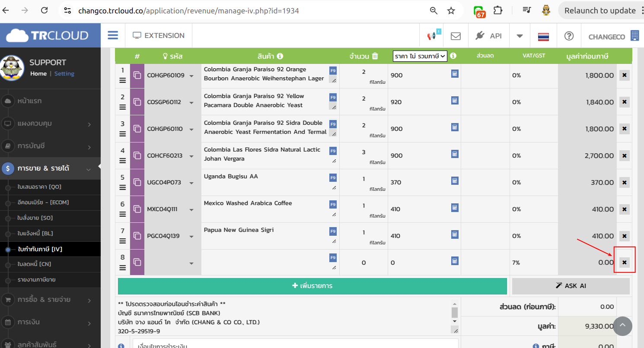This screenshot has height=348, width=644.
Task: Click the quantity field of Colombia Las Flores row
Action: click(363, 152)
